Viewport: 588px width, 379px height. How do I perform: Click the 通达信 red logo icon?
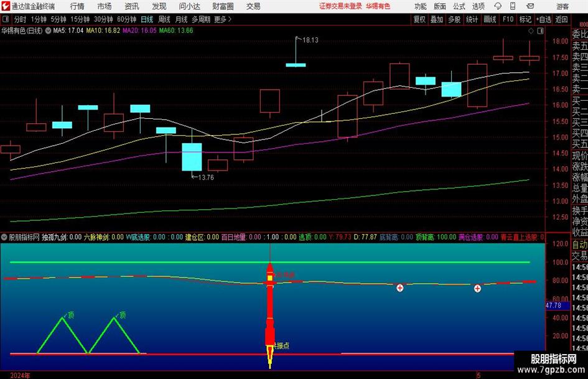pyautogui.click(x=6, y=6)
